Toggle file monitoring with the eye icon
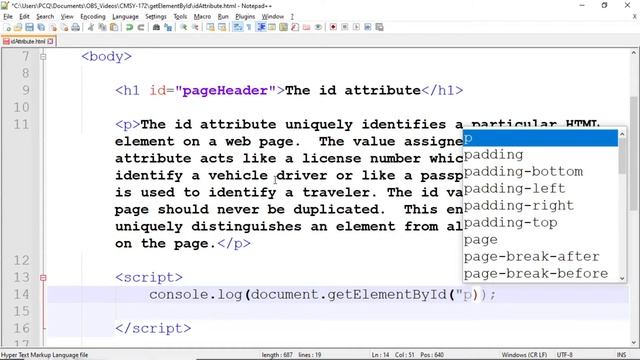The image size is (640, 360). (318, 27)
